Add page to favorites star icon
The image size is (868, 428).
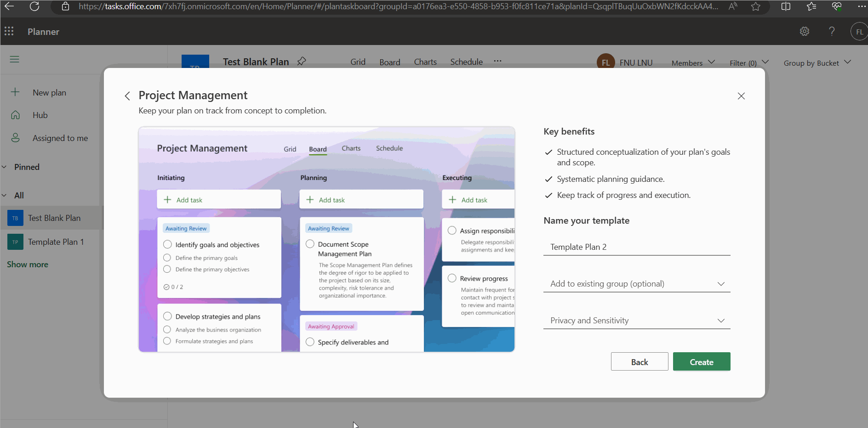point(756,6)
